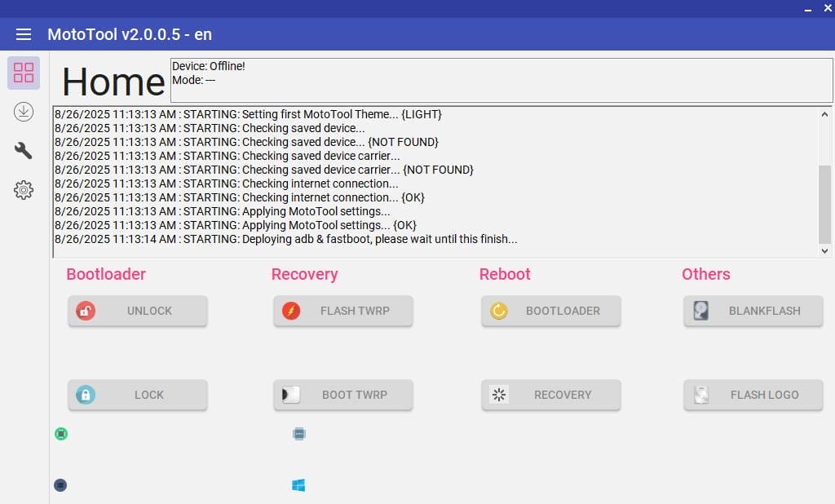Select FLASH LOGO
The image size is (835, 504).
(753, 395)
